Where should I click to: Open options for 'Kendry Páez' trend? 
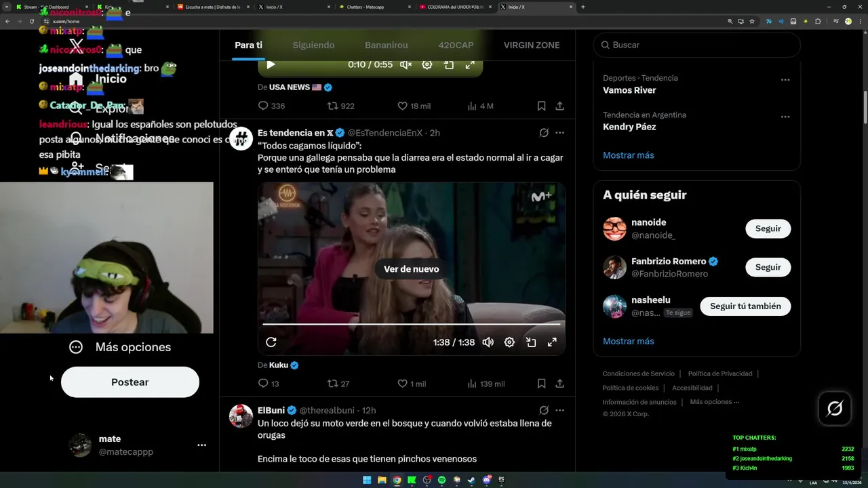click(785, 117)
